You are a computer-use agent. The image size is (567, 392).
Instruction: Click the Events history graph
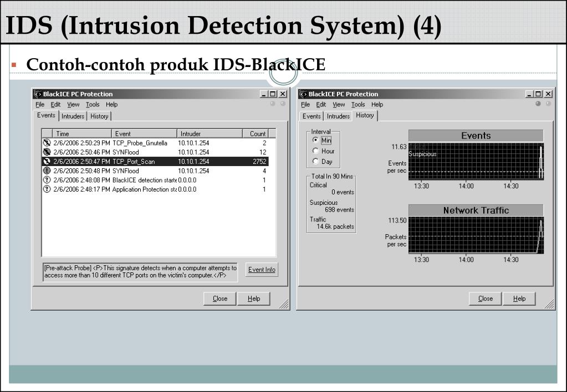476,161
